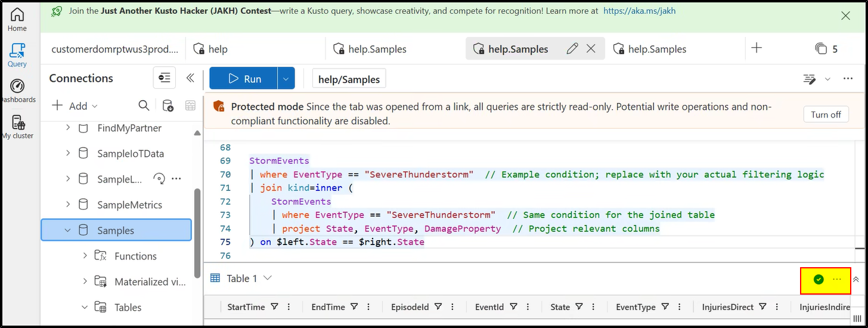
Task: Click the Protected mode shield icon
Action: pyautogui.click(x=219, y=107)
